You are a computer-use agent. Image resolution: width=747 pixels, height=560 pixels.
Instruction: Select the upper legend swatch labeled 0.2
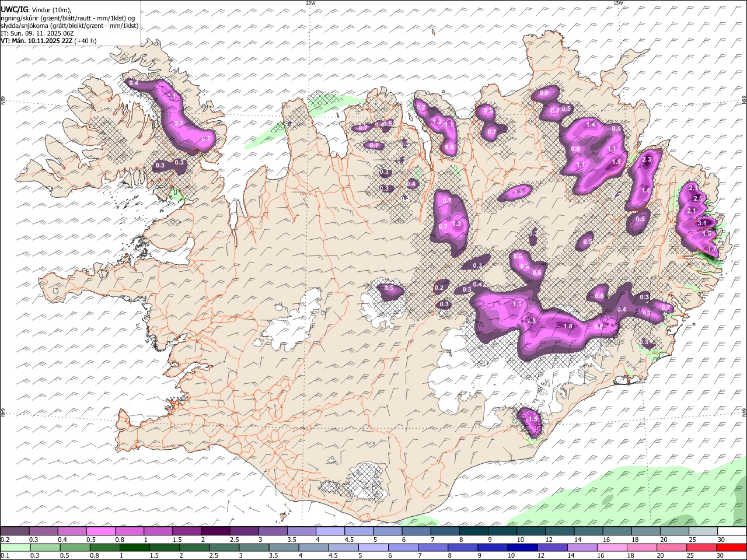[15, 531]
